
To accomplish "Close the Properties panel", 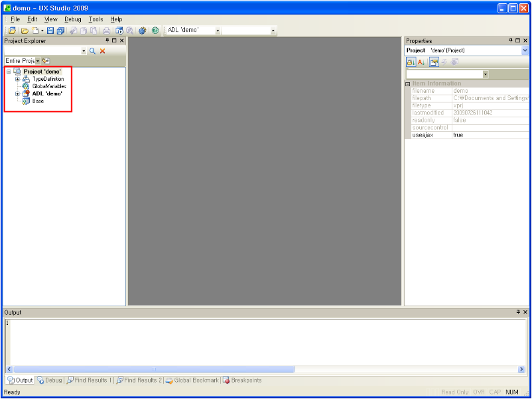I will [x=525, y=40].
